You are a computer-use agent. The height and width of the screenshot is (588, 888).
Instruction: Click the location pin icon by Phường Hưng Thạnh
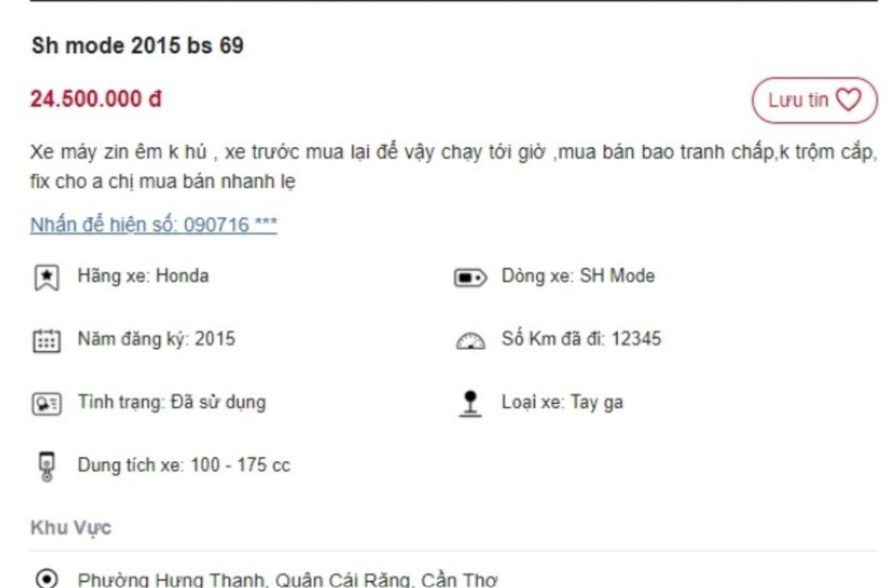46,579
